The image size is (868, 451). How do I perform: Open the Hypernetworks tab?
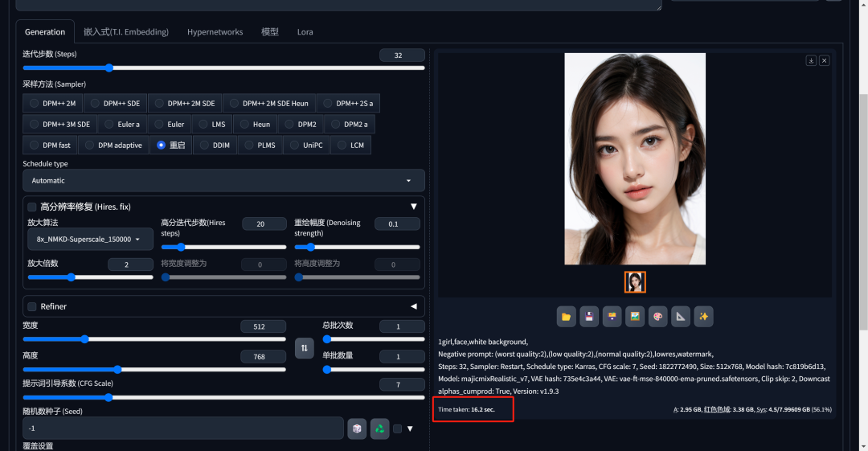point(215,32)
